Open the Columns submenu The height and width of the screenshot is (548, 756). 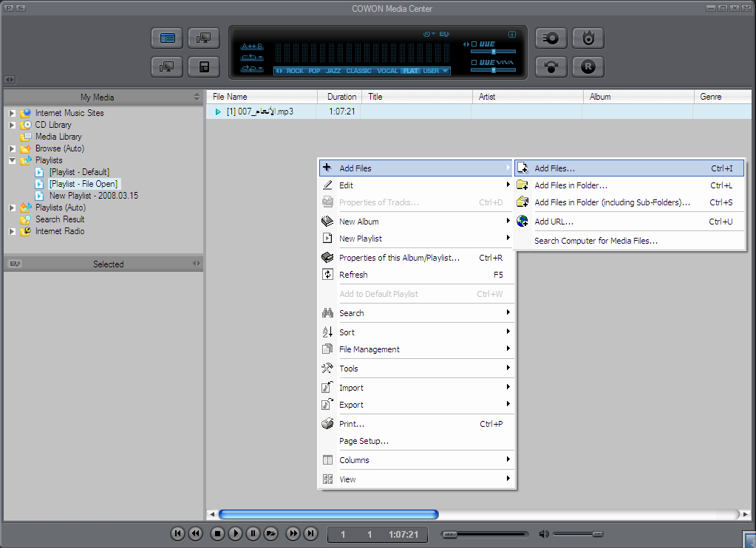point(416,460)
